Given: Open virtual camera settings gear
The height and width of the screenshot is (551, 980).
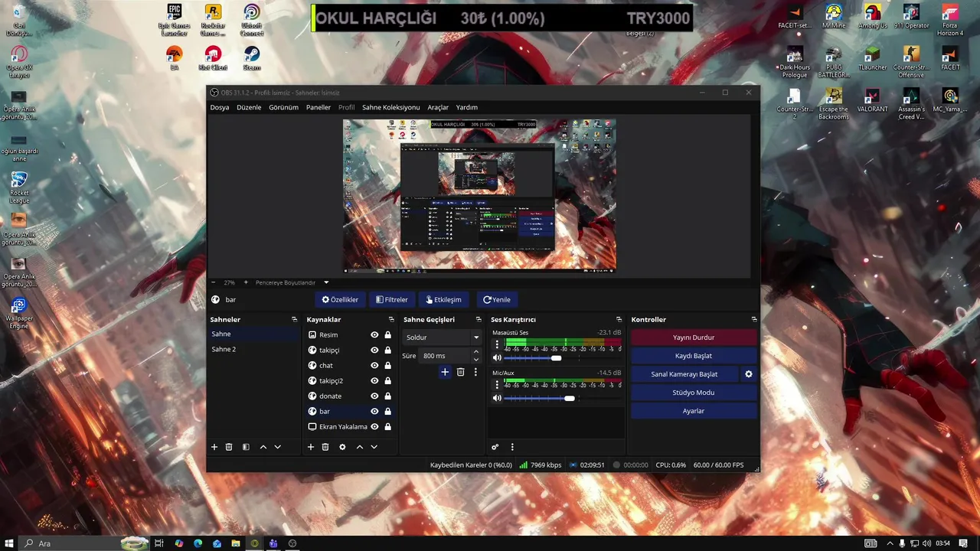Looking at the screenshot, I should (749, 374).
